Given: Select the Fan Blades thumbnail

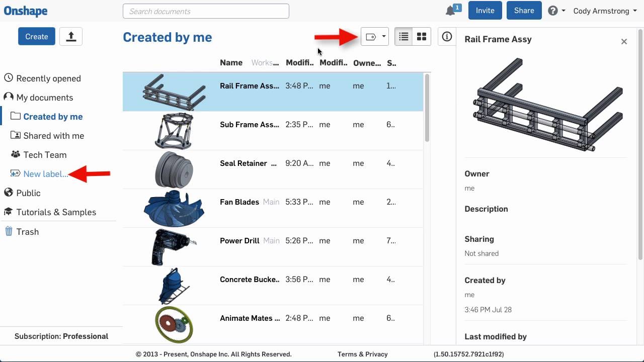Looking at the screenshot, I should [x=174, y=208].
